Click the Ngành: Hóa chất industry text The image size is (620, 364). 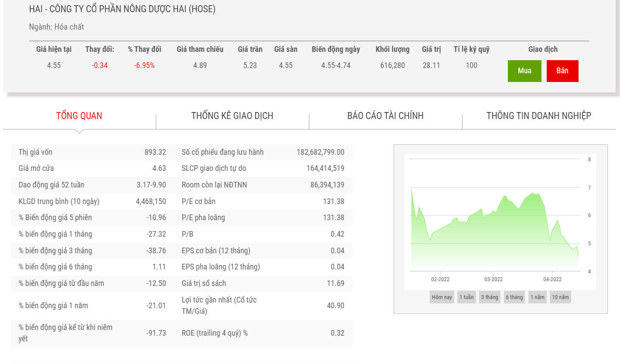click(56, 27)
